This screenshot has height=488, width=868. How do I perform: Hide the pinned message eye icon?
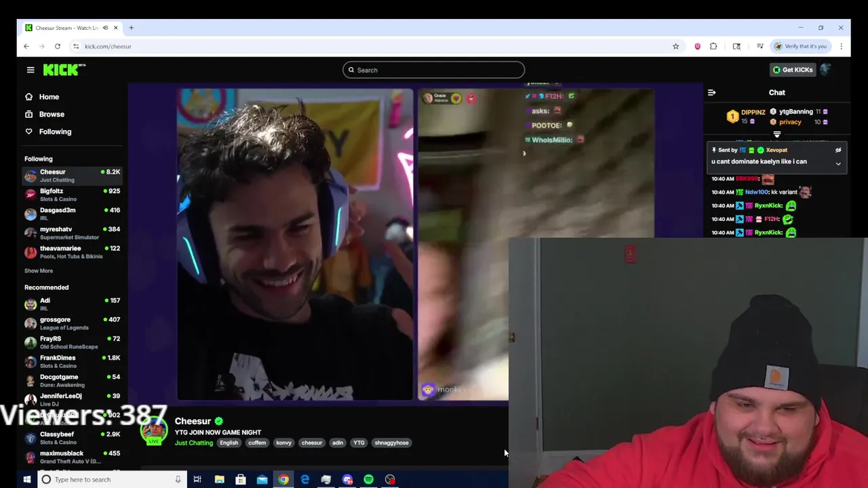pyautogui.click(x=838, y=150)
